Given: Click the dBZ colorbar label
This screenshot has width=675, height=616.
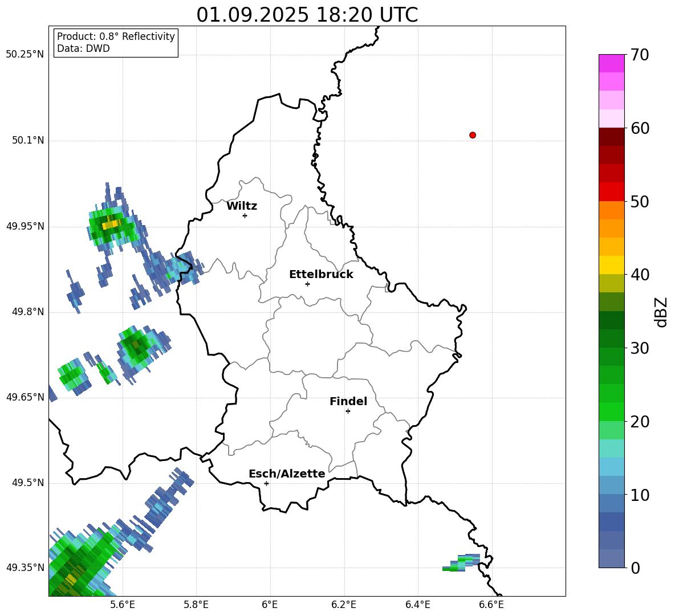Looking at the screenshot, I should (x=661, y=312).
